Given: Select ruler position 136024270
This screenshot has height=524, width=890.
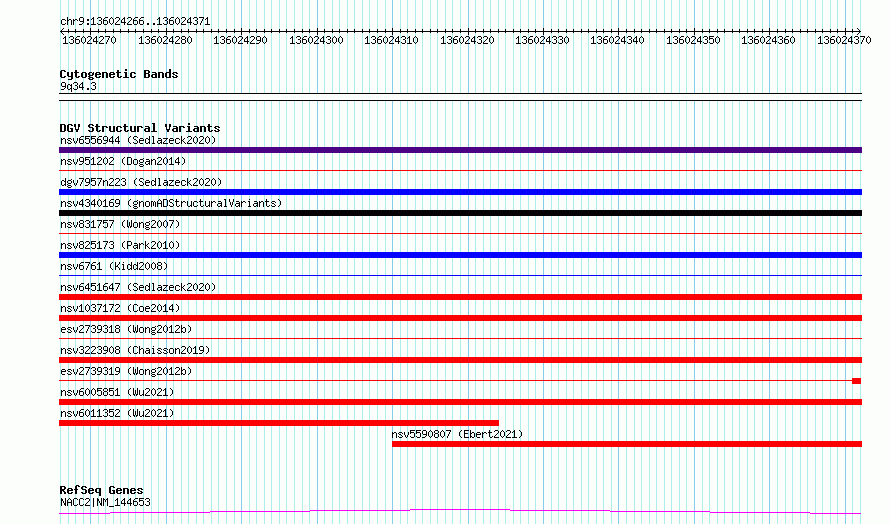Looking at the screenshot, I should pos(89,40).
